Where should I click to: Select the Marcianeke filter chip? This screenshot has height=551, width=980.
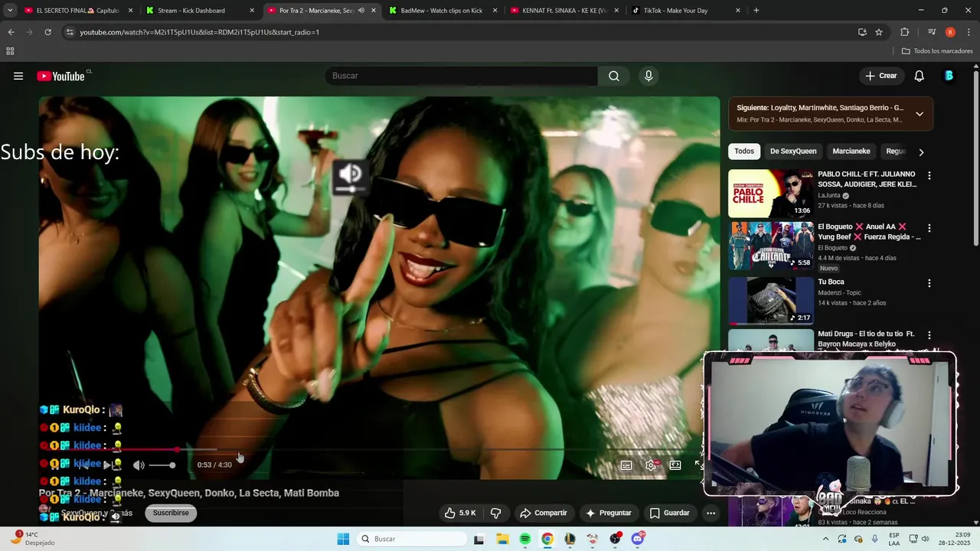point(851,152)
